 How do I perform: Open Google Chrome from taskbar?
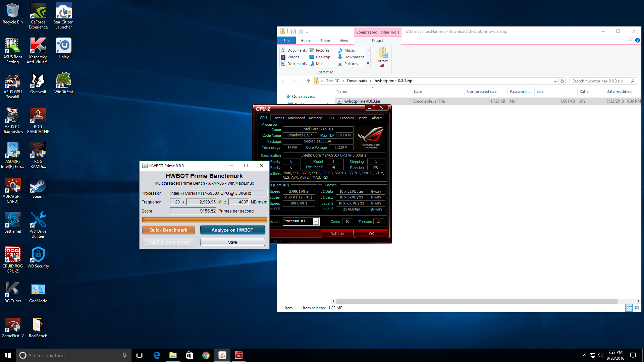coord(206,355)
